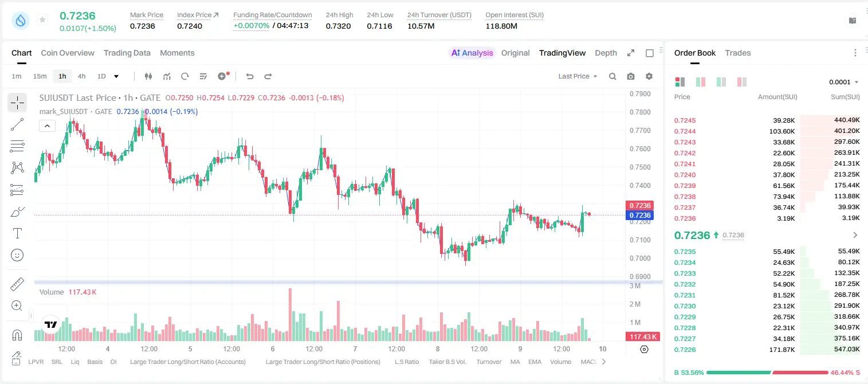Select the crosshair cursor tool
The width and height of the screenshot is (868, 384).
coord(17,103)
